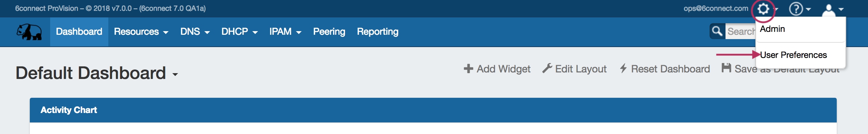Expand the Resources dropdown menu
The width and height of the screenshot is (868, 134).
[x=141, y=32]
